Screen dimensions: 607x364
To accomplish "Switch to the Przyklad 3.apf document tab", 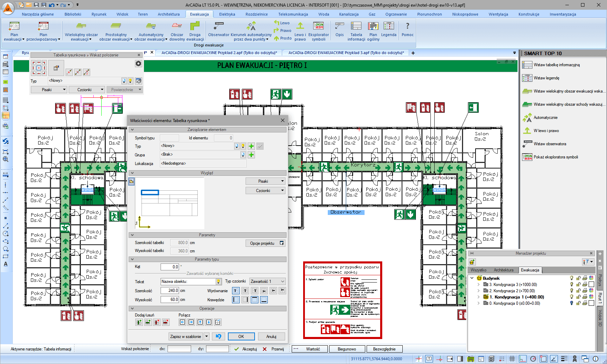I will point(346,53).
